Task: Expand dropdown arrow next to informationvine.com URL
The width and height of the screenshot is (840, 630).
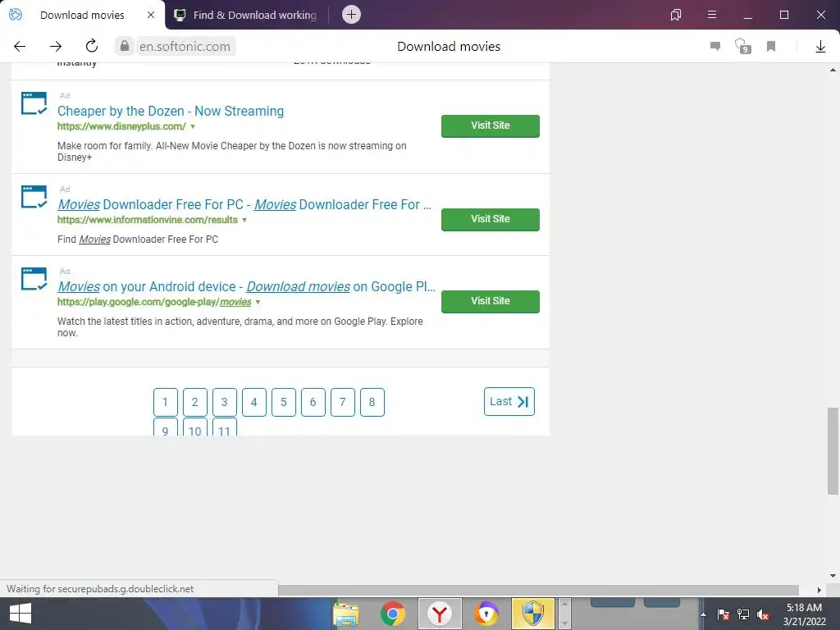Action: click(244, 220)
